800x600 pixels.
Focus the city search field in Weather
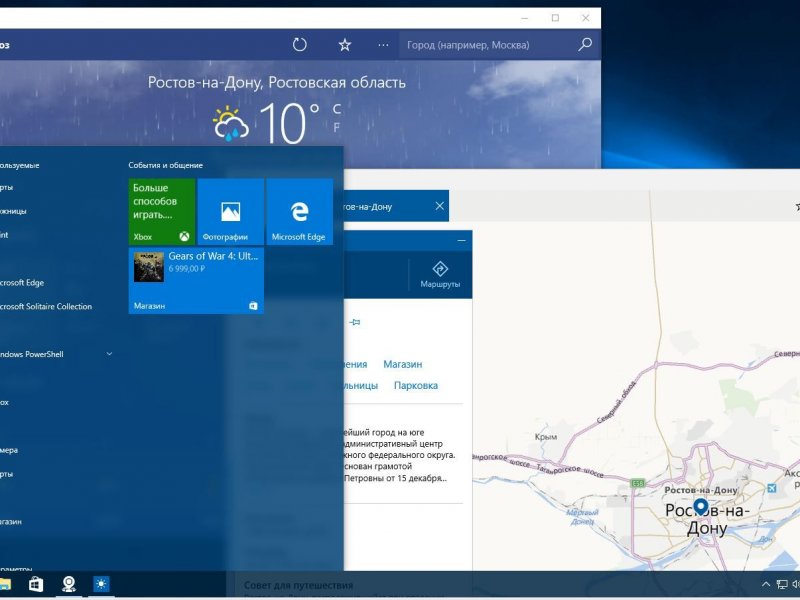click(490, 45)
